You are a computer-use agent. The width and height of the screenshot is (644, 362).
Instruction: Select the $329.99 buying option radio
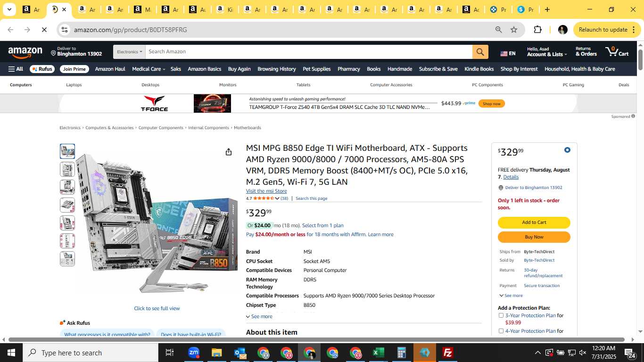point(567,150)
